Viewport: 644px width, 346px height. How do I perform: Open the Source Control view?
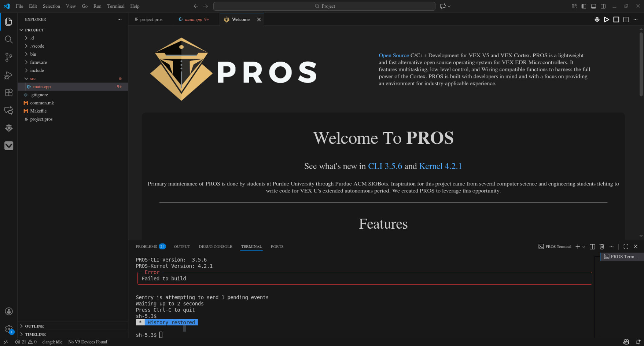pyautogui.click(x=9, y=57)
